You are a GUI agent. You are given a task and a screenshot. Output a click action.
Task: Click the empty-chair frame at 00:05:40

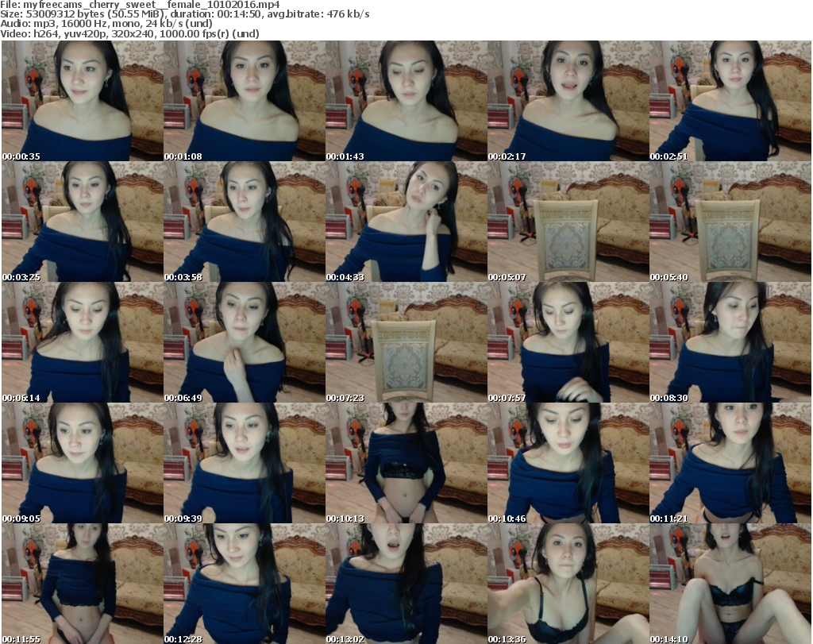pyautogui.click(x=730, y=222)
